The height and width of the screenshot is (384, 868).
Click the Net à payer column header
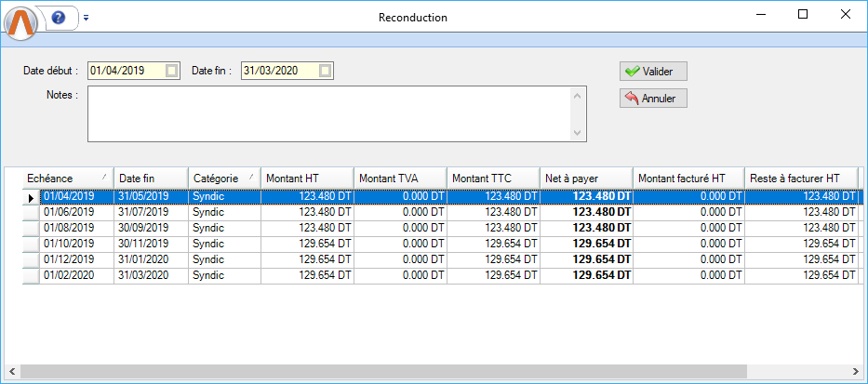point(586,178)
